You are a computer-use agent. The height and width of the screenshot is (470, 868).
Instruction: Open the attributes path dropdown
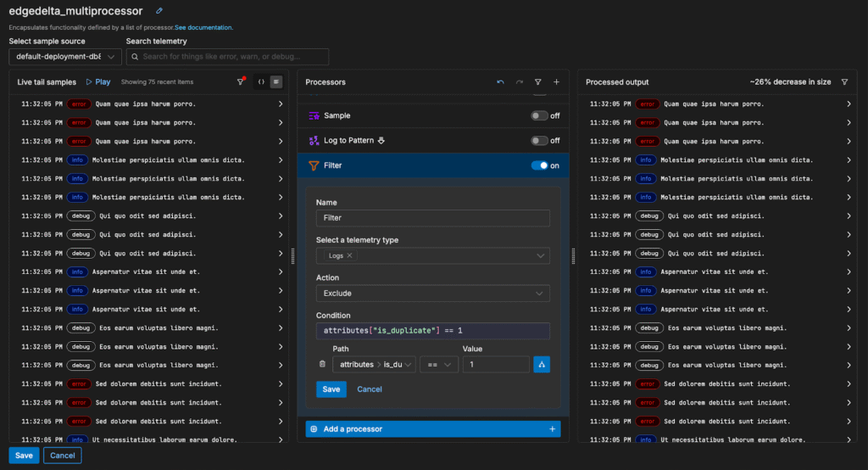(374, 364)
